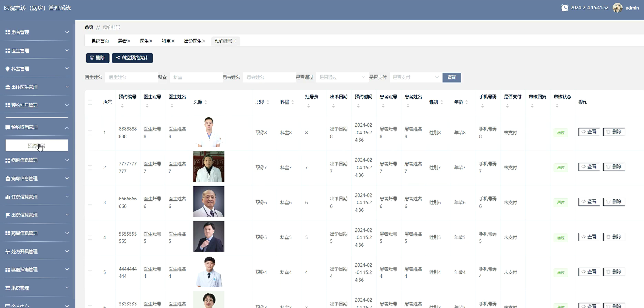Expand 患者管理 menu chevron
The image size is (644, 308).
(x=67, y=32)
